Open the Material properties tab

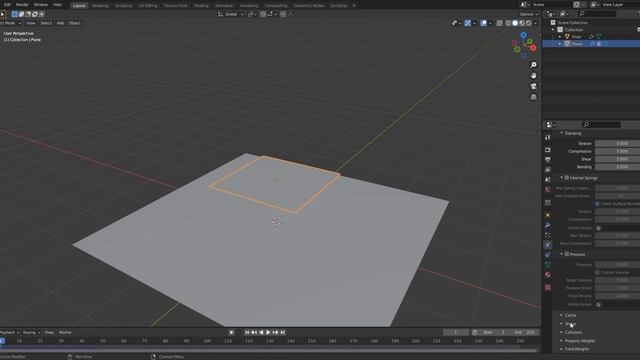(x=548, y=275)
